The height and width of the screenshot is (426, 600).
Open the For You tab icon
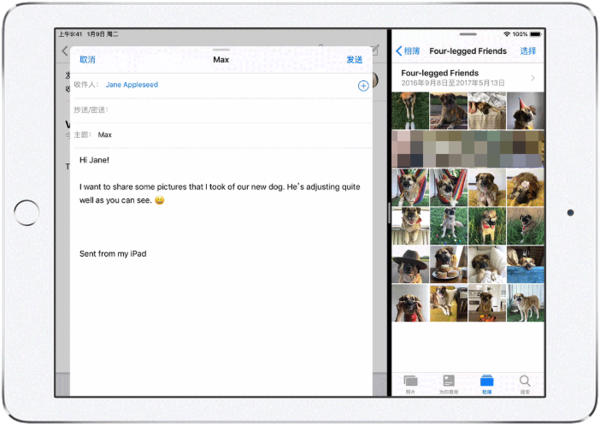click(x=448, y=381)
